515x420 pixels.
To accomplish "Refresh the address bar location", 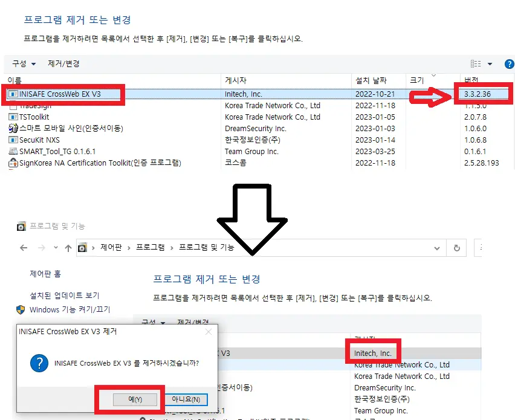I will tap(456, 248).
